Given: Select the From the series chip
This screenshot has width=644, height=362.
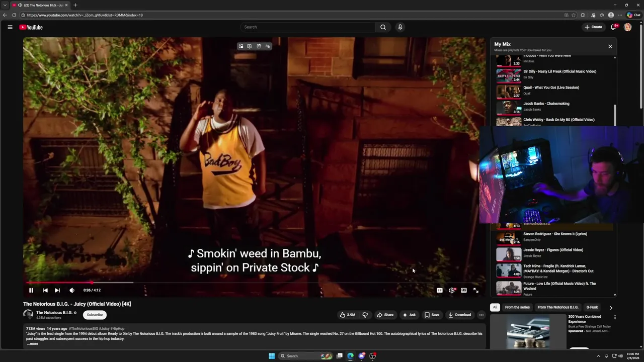Looking at the screenshot, I should point(517,307).
